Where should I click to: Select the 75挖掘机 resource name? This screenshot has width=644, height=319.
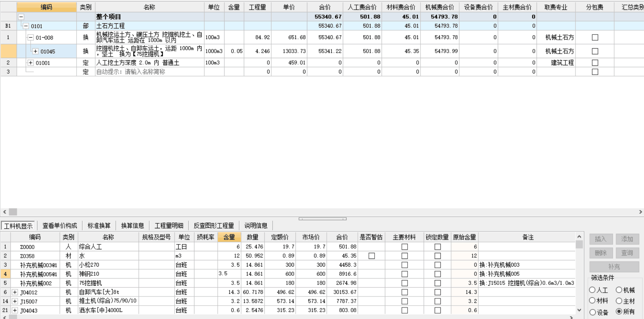click(108, 283)
